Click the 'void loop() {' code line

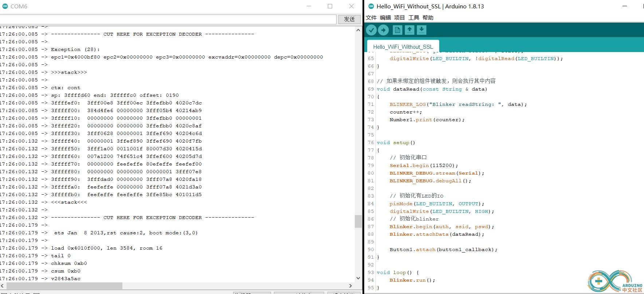[x=398, y=272]
